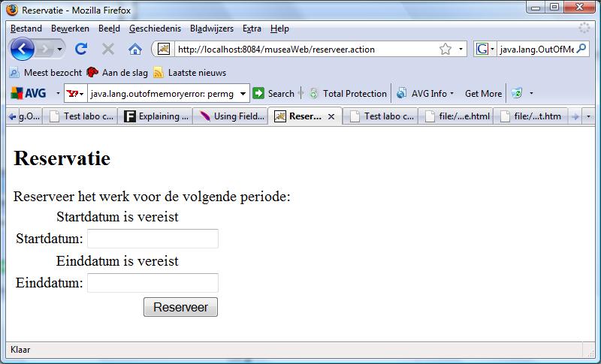Click the AVG logo in the toolbar
601x364 pixels.
pyautogui.click(x=29, y=94)
